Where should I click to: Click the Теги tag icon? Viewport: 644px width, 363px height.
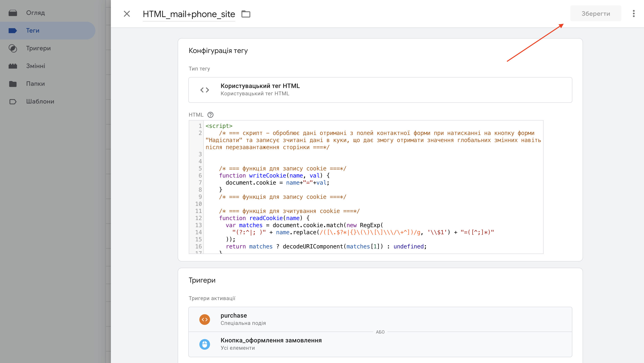pyautogui.click(x=13, y=31)
